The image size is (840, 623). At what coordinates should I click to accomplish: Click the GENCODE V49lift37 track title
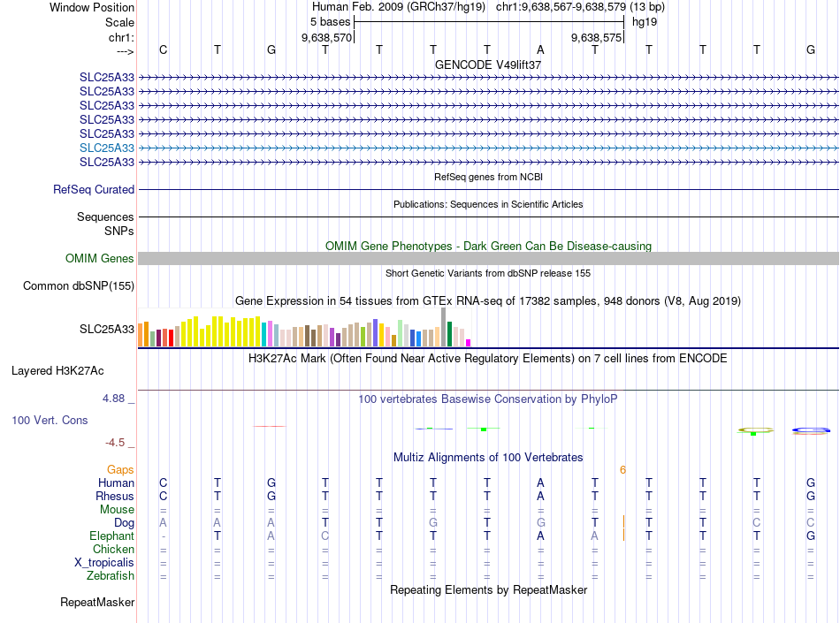pos(488,65)
